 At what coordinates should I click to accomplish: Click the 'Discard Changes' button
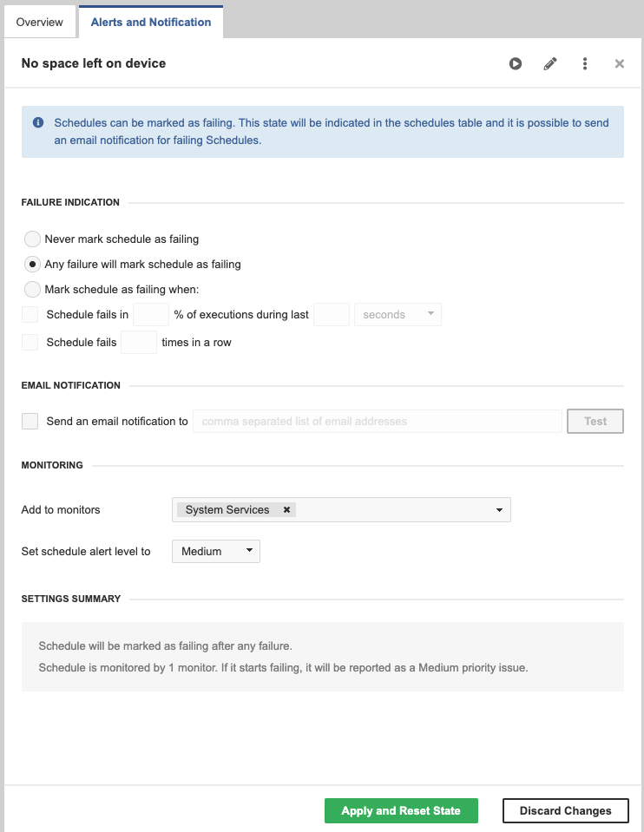(565, 810)
